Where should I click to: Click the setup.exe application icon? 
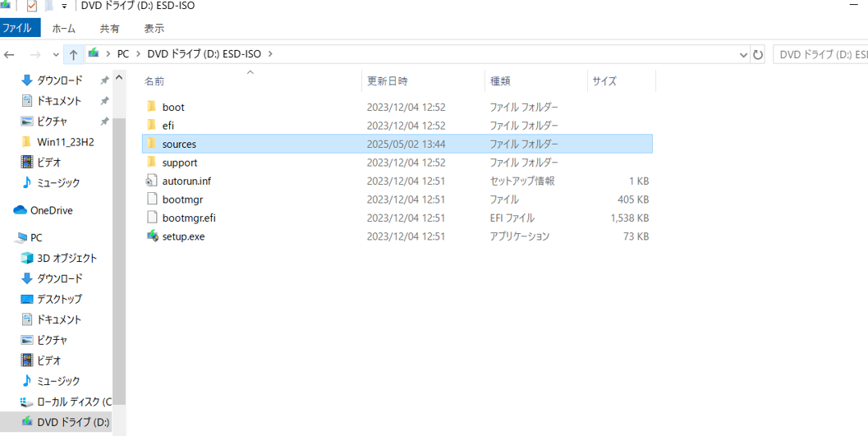pos(152,236)
